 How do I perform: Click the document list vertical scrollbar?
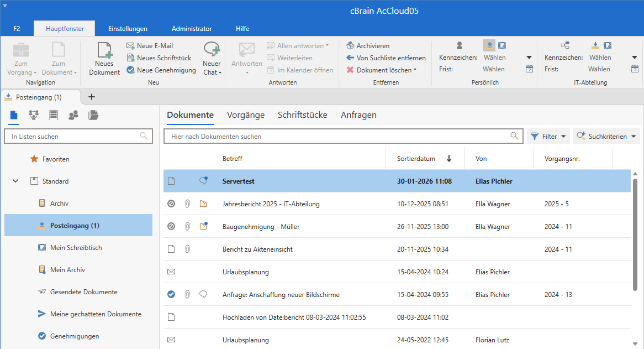(635, 235)
